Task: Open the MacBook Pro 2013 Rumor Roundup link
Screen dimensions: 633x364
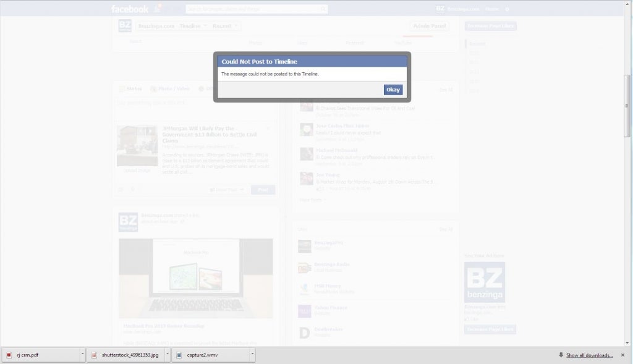Action: click(164, 326)
